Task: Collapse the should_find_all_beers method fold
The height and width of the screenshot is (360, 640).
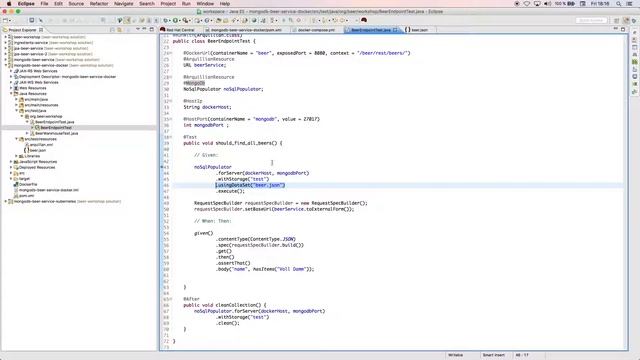Action: coord(171,138)
